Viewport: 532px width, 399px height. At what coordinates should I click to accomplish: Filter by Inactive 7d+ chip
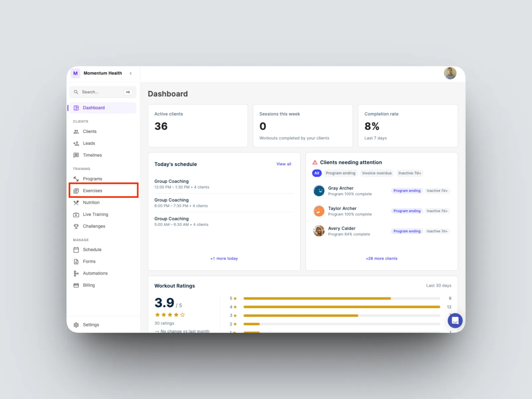click(410, 173)
